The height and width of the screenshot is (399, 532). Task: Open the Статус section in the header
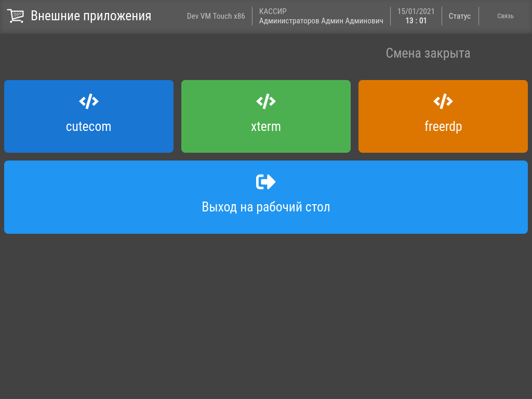pyautogui.click(x=460, y=16)
